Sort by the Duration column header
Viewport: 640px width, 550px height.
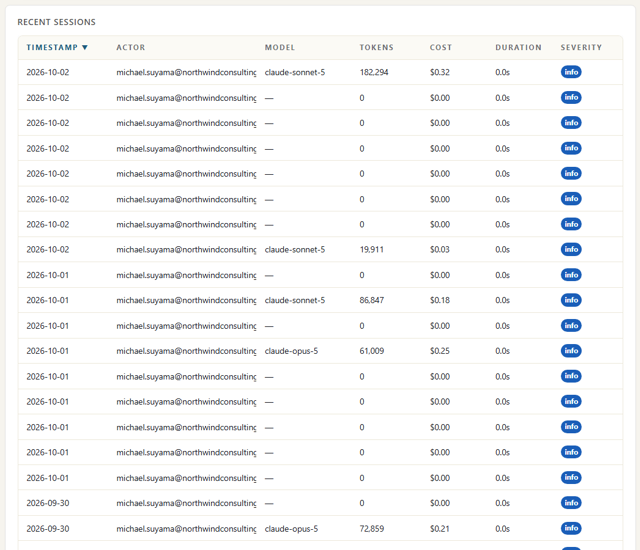click(x=518, y=47)
